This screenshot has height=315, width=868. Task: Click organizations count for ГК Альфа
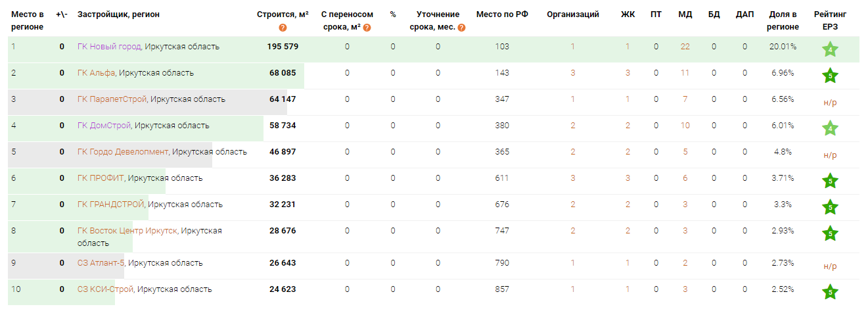pyautogui.click(x=573, y=73)
